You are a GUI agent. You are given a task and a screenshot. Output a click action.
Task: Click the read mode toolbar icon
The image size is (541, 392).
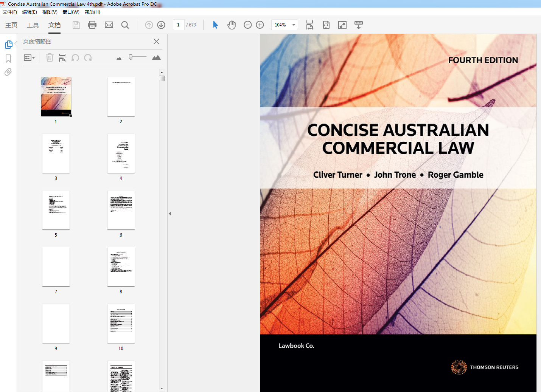tap(359, 25)
